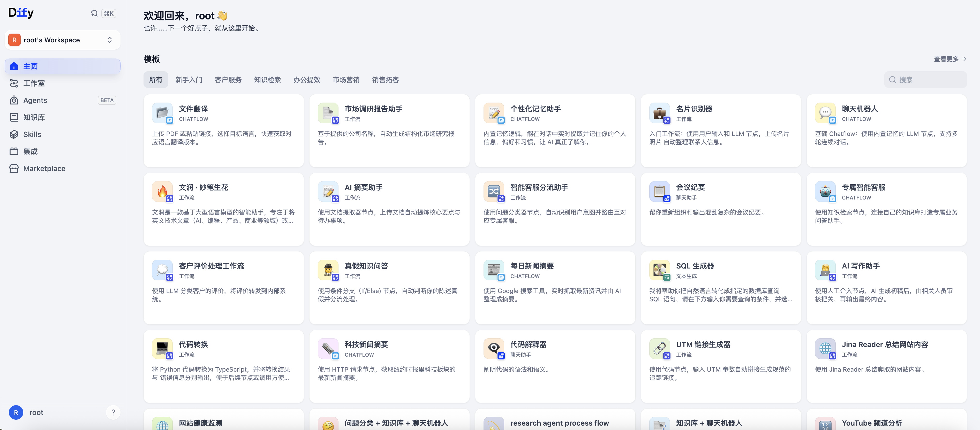Open 问题分类 + 知识库 + 聊天机器人 template title
The height and width of the screenshot is (430, 980).
(396, 423)
